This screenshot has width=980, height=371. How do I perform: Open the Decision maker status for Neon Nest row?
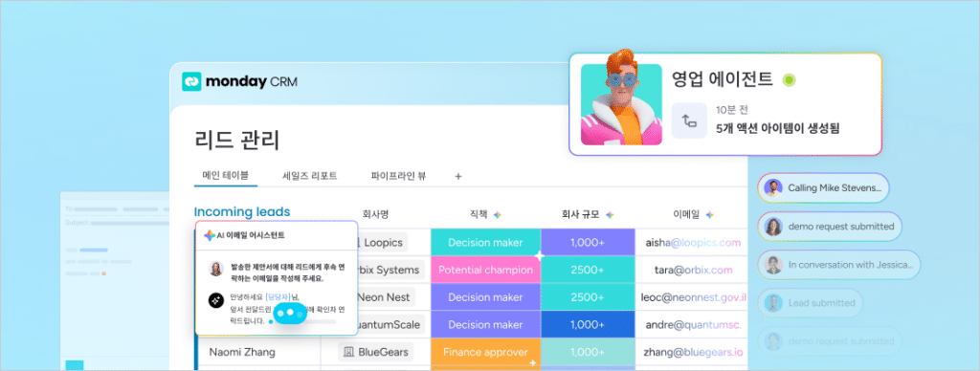(x=485, y=297)
